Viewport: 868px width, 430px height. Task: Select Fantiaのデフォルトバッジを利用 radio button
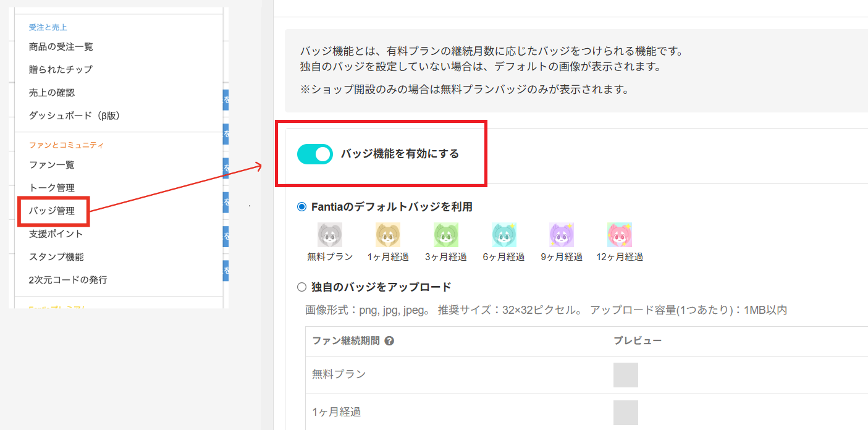(302, 207)
